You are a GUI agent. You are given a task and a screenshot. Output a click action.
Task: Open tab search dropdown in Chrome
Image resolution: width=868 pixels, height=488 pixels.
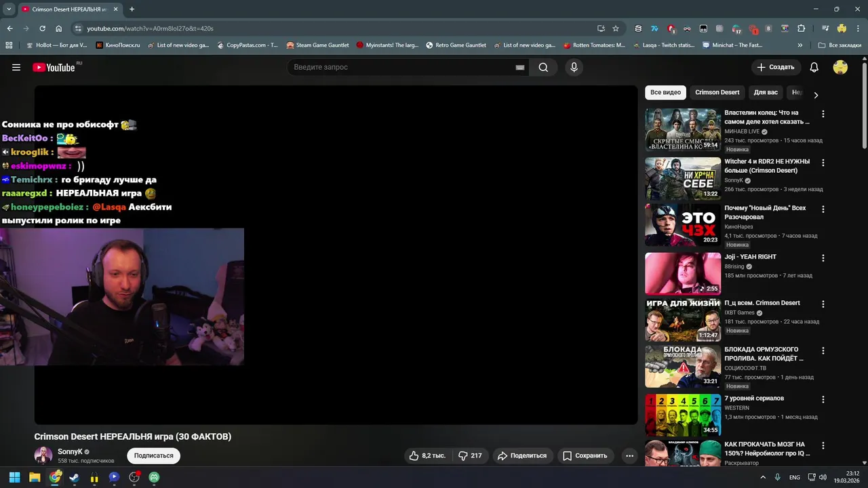(9, 9)
